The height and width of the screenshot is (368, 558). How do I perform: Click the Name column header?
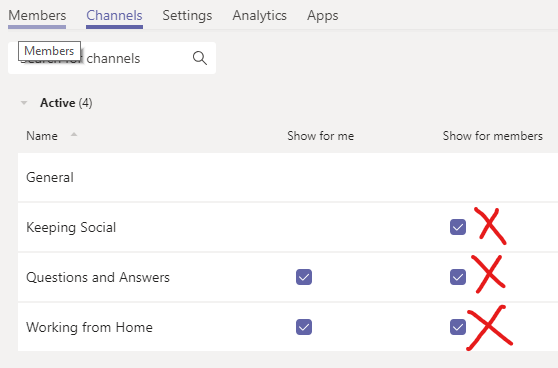pyautogui.click(x=42, y=136)
